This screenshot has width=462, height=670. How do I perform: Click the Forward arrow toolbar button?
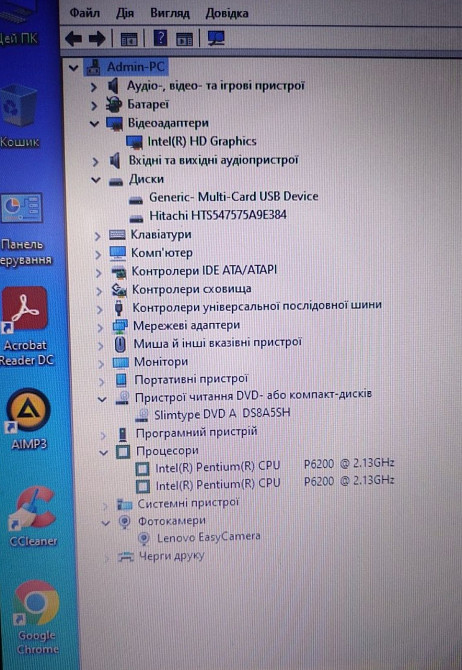pyautogui.click(x=97, y=39)
